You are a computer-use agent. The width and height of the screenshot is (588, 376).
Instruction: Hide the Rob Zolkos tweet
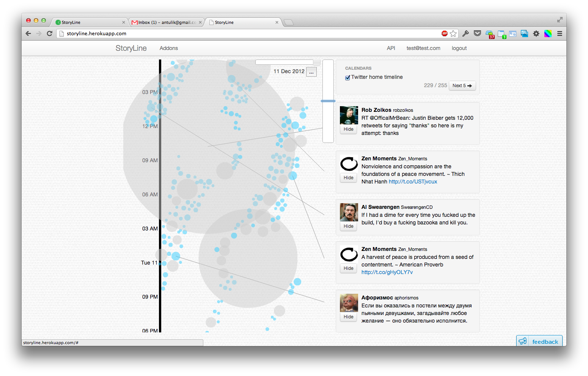pyautogui.click(x=348, y=129)
